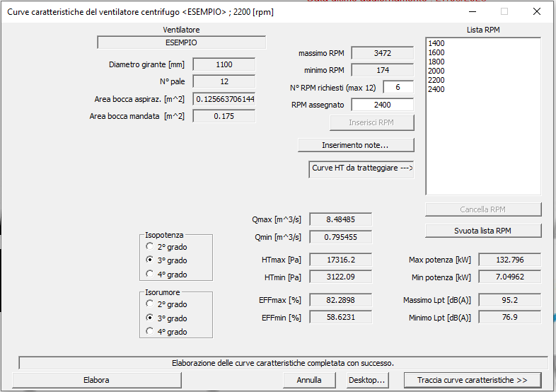Viewport: 556px width, 392px height.
Task: Click the N° pale value 12
Action: pyautogui.click(x=224, y=81)
